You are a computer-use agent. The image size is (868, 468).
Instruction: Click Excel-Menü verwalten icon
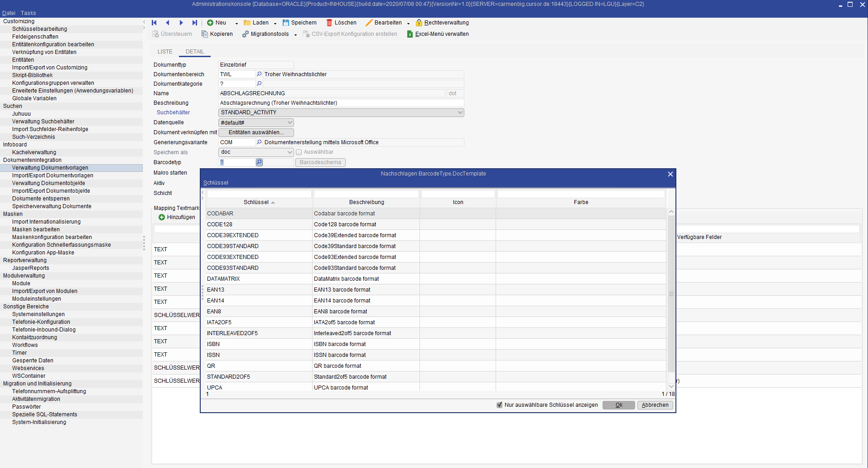(410, 34)
